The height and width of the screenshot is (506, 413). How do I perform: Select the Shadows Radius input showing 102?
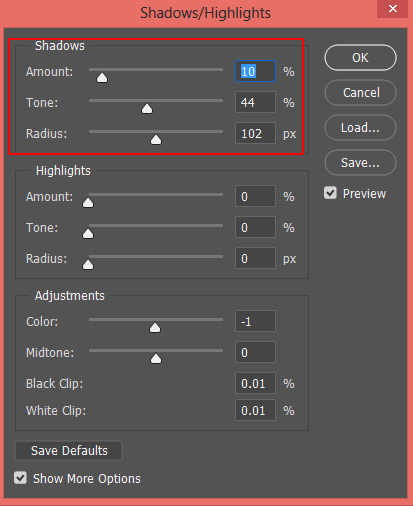coord(255,133)
